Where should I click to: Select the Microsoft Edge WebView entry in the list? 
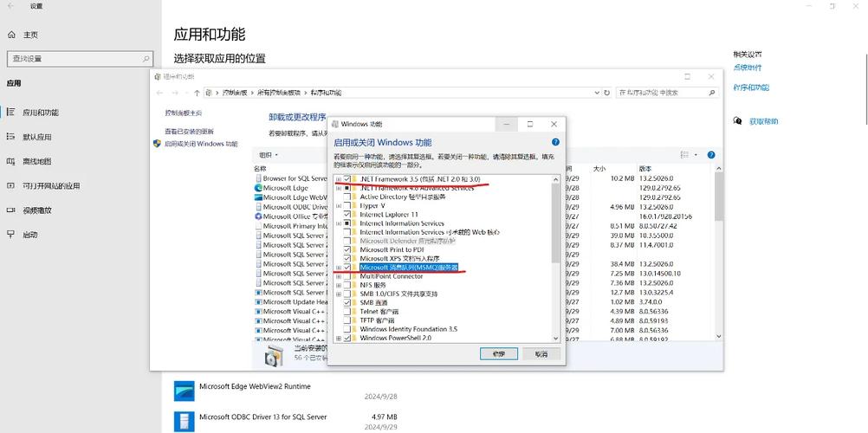click(x=291, y=197)
